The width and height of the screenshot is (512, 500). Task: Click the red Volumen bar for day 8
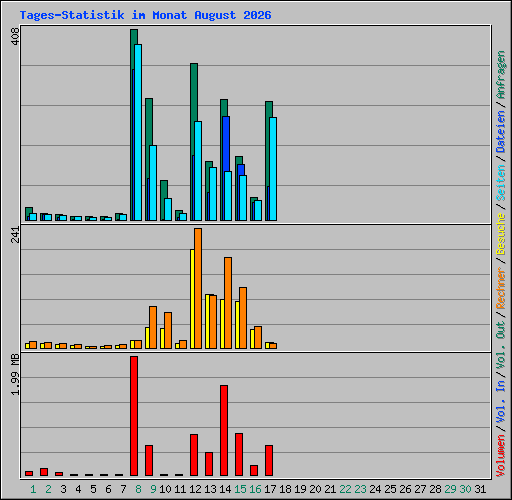tap(134, 416)
